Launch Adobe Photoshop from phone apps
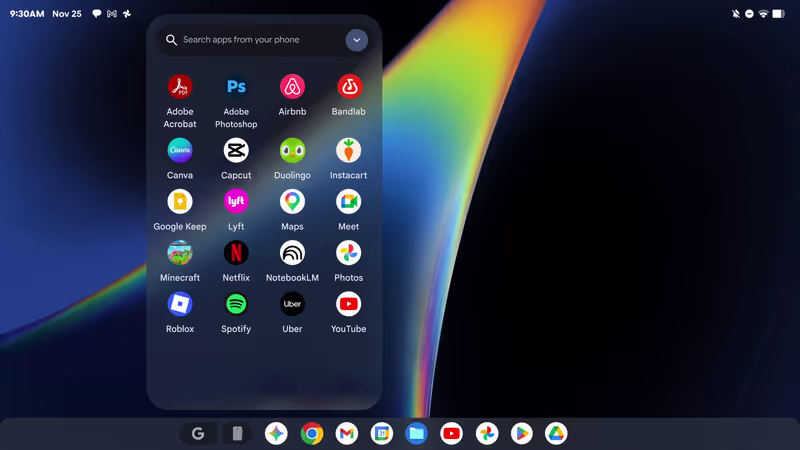The image size is (800, 450). point(236,87)
